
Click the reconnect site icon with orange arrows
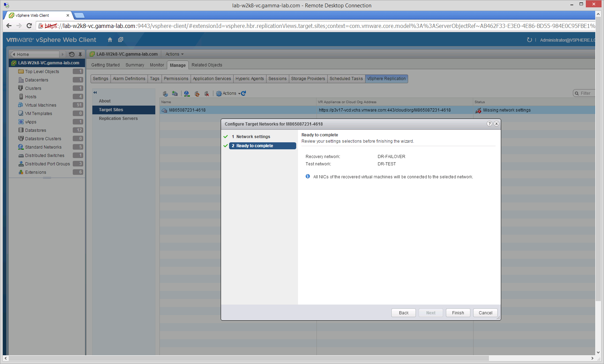click(x=197, y=94)
